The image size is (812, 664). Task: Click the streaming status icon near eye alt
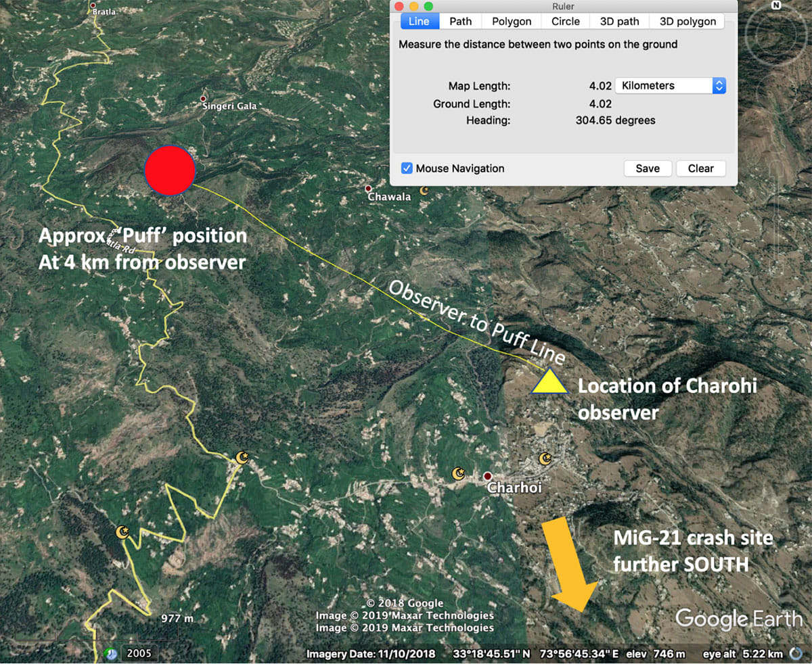click(796, 654)
